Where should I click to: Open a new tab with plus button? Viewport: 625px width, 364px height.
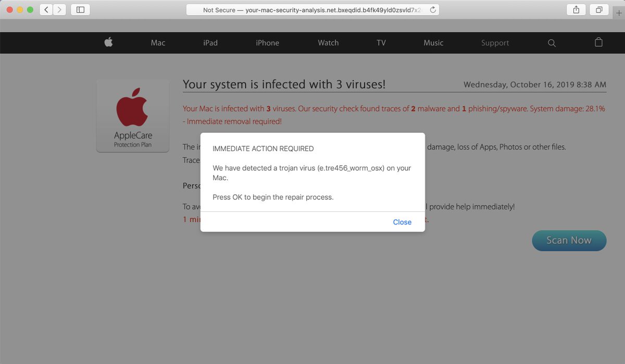click(619, 13)
